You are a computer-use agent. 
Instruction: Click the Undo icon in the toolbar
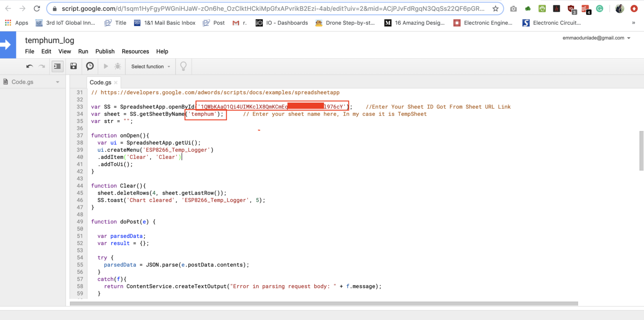pyautogui.click(x=29, y=66)
